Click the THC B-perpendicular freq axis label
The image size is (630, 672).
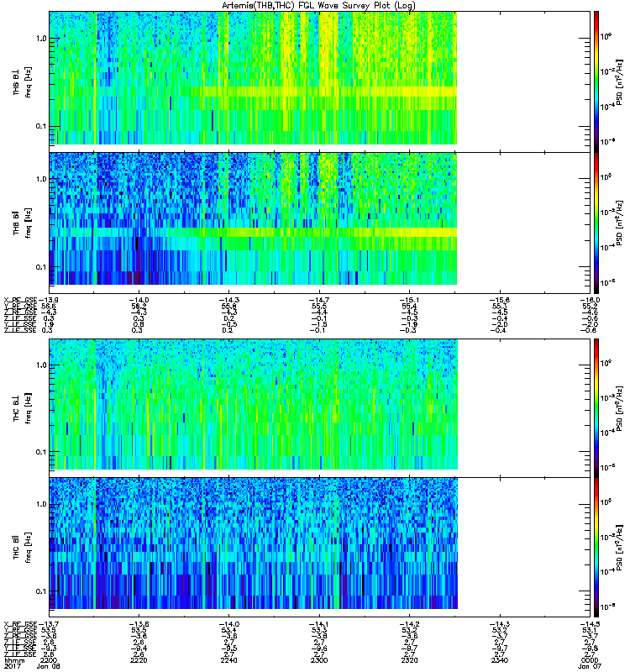22,408
